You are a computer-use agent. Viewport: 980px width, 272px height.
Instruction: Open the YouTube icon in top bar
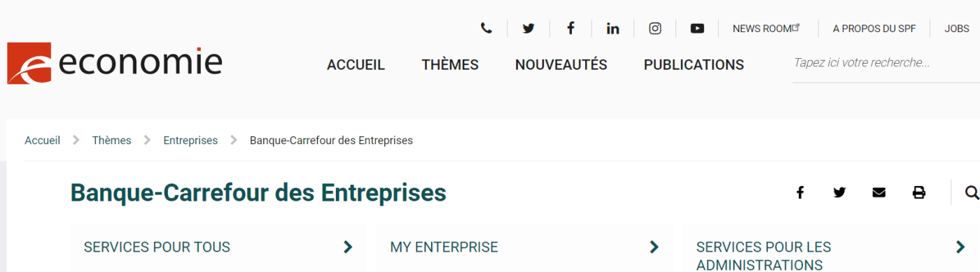[697, 29]
